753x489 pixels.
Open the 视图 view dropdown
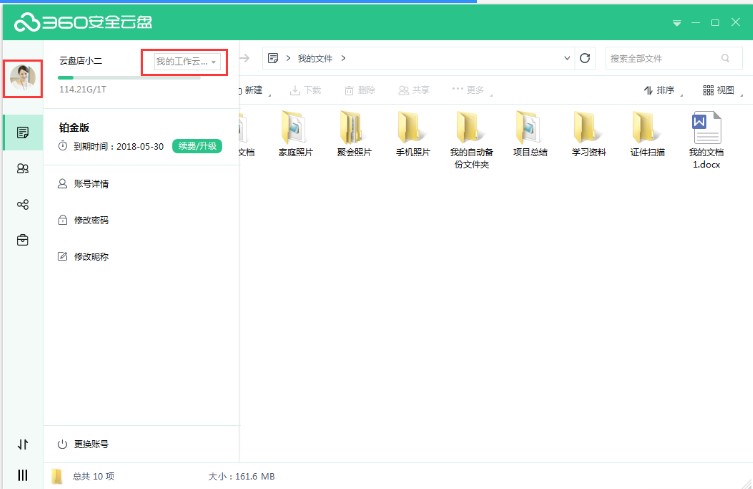722,90
